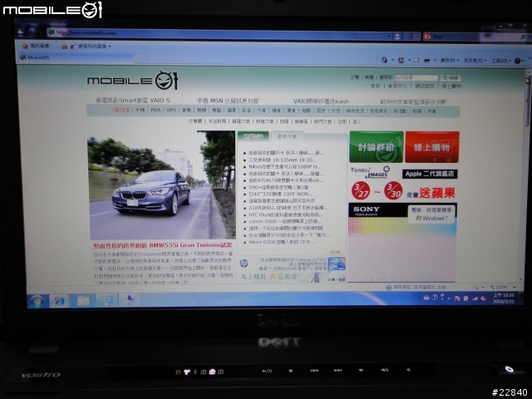
Task: Click PDA in the category nav bar
Action: click(x=155, y=110)
